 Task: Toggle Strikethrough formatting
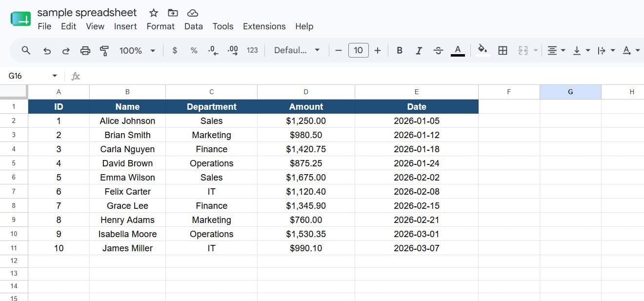click(438, 50)
